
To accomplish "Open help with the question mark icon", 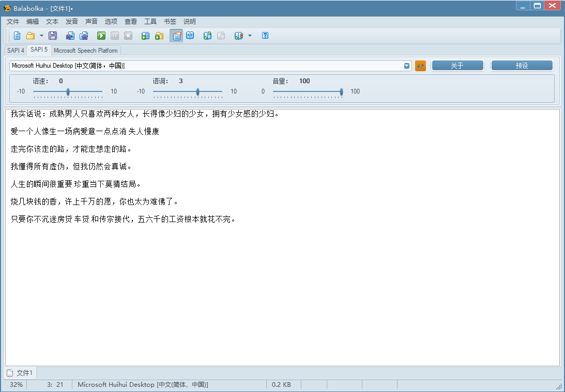I will click(265, 35).
